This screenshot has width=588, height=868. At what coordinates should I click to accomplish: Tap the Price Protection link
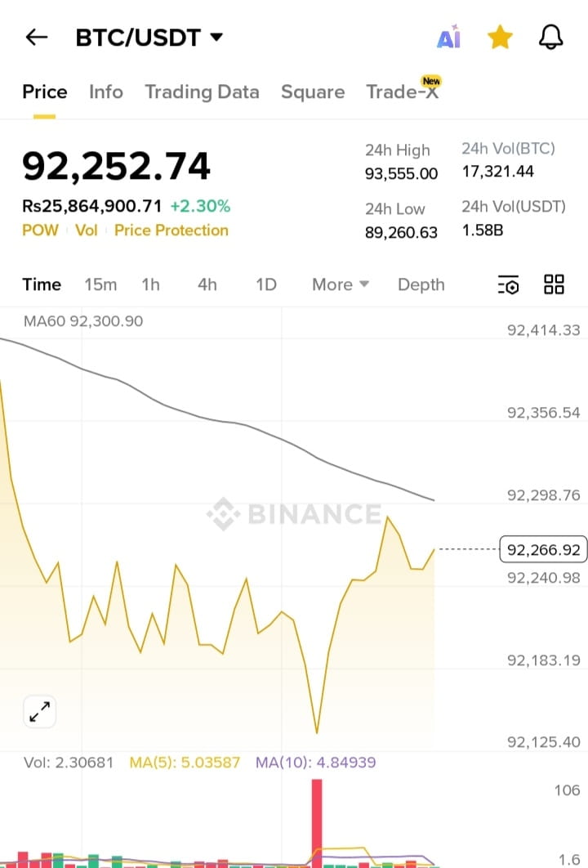171,230
